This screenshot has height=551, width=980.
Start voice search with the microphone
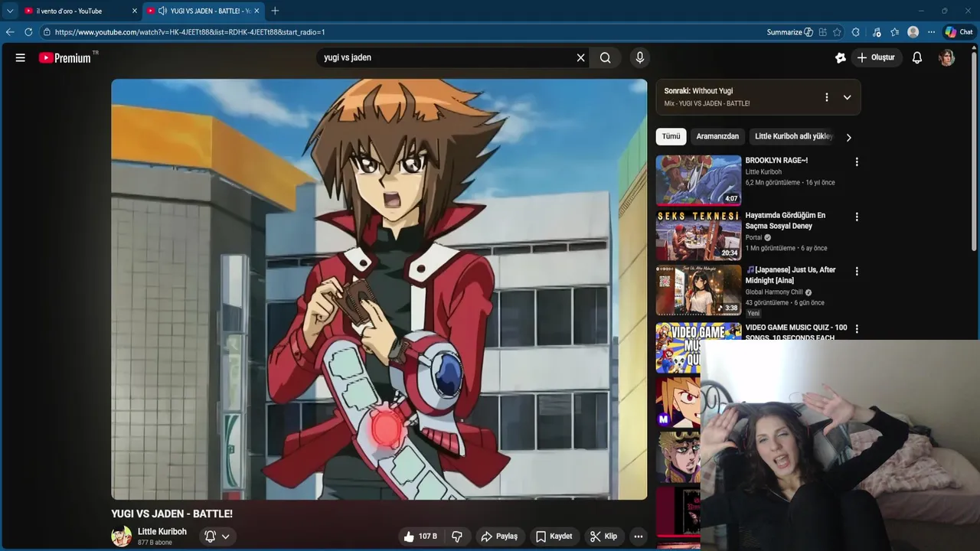click(x=640, y=57)
